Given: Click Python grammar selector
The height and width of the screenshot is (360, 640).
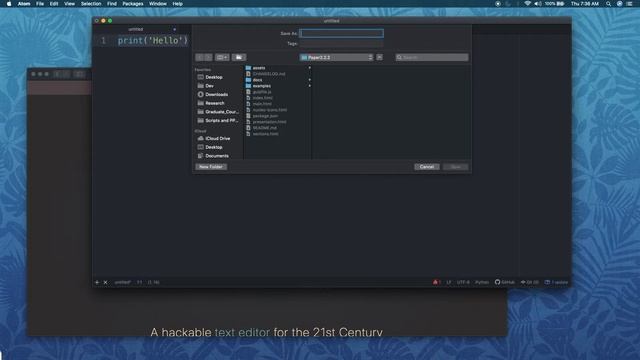Looking at the screenshot, I should pos(482,282).
